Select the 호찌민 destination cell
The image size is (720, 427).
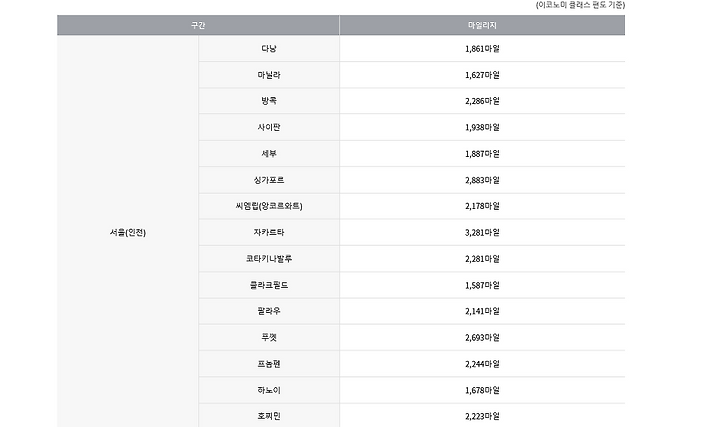click(x=269, y=416)
